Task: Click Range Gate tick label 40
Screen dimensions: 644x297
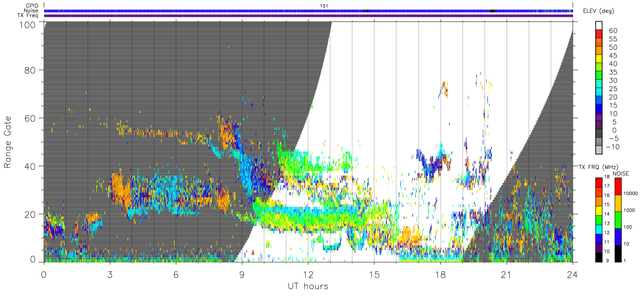Action: coord(30,166)
